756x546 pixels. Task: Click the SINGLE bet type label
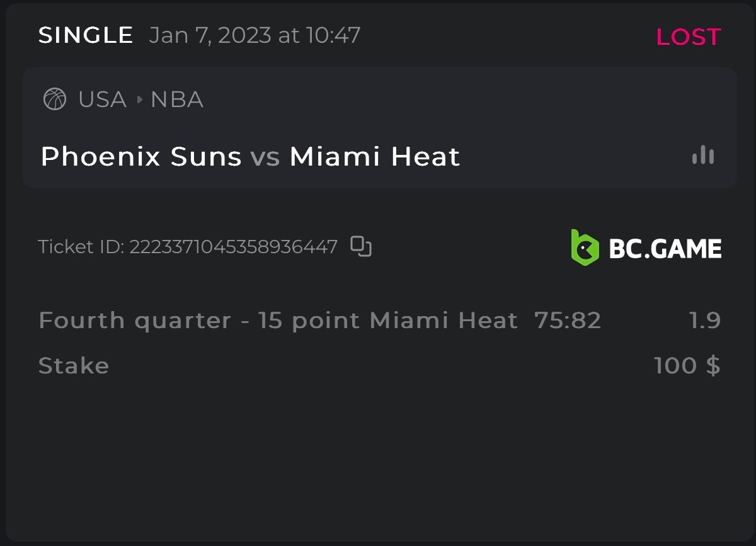(x=86, y=35)
